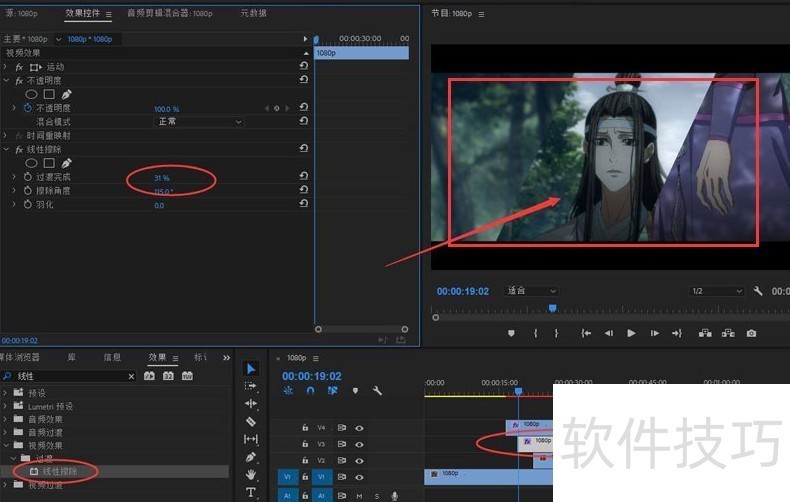Viewport: 790px width, 502px height.
Task: Click the 过渡完成 31% value
Action: pos(162,178)
